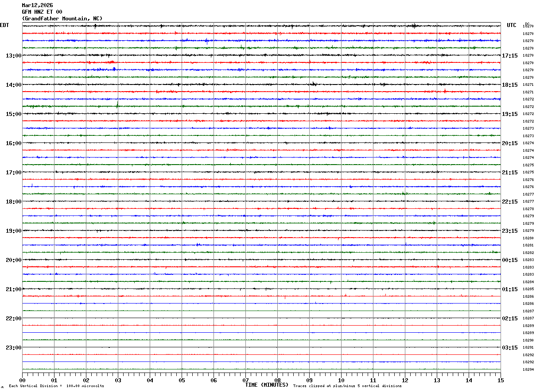Click the 23:15 UTC time label

click(509, 231)
